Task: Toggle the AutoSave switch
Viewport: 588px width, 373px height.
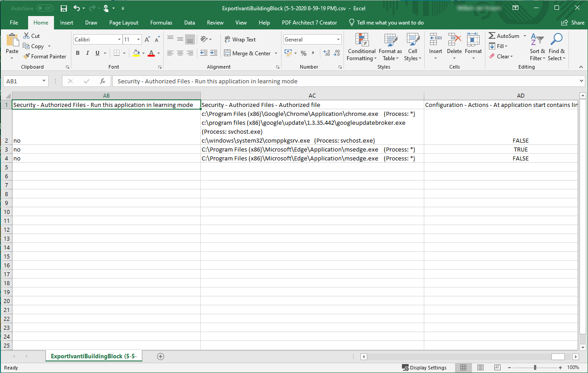Action: coord(45,8)
